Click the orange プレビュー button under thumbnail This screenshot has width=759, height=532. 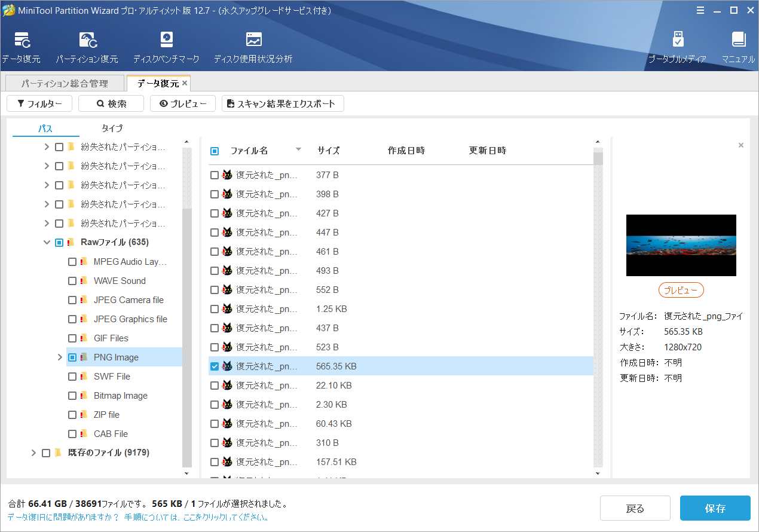point(681,291)
